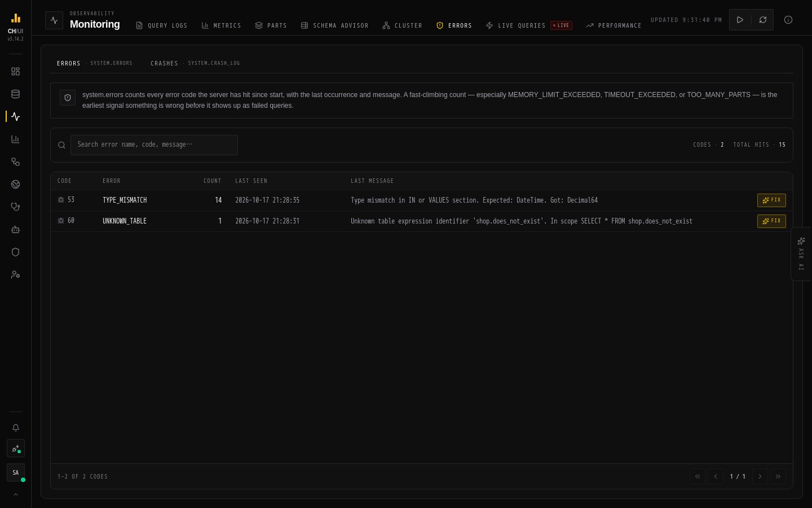Switch to the Metrics tab
Viewport: 812px width, 508px height.
[221, 25]
